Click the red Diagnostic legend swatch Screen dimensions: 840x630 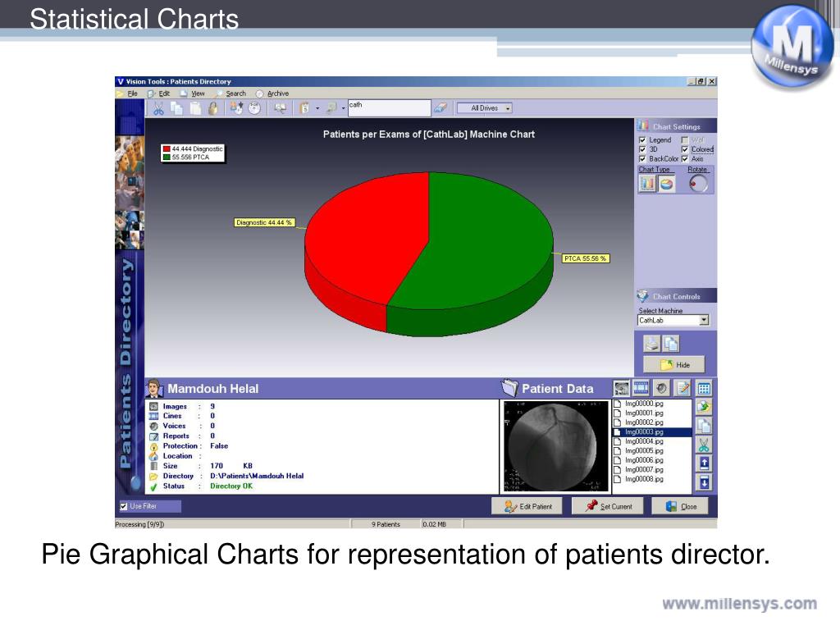tap(167, 149)
